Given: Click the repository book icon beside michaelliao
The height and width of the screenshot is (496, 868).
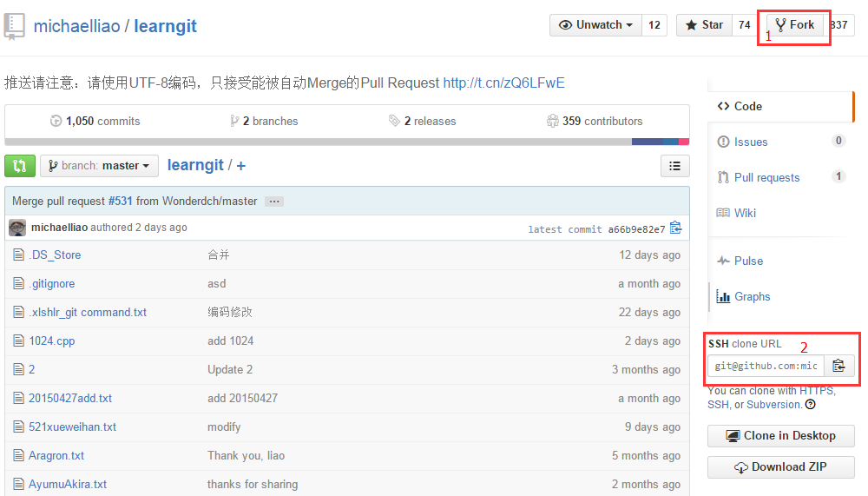Looking at the screenshot, I should click(x=15, y=26).
